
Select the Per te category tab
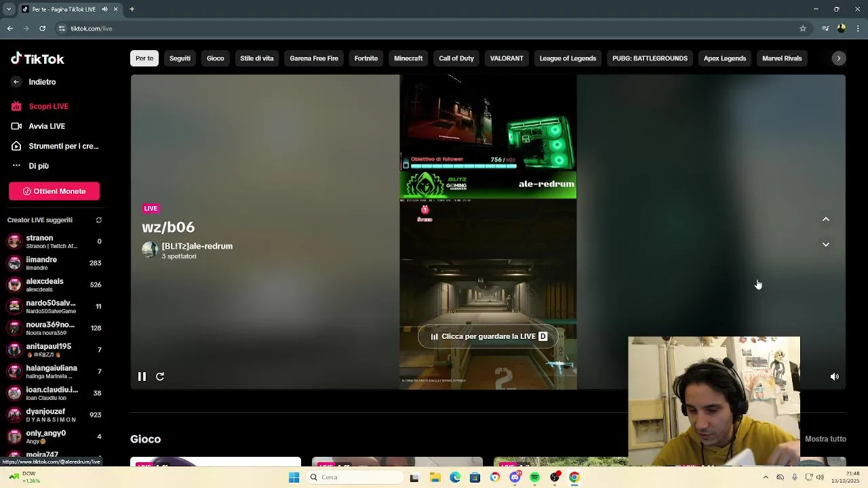coord(144,58)
